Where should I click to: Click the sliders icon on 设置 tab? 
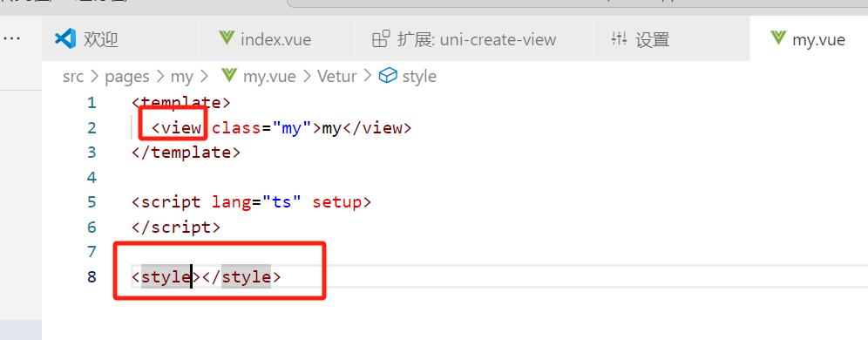point(619,38)
